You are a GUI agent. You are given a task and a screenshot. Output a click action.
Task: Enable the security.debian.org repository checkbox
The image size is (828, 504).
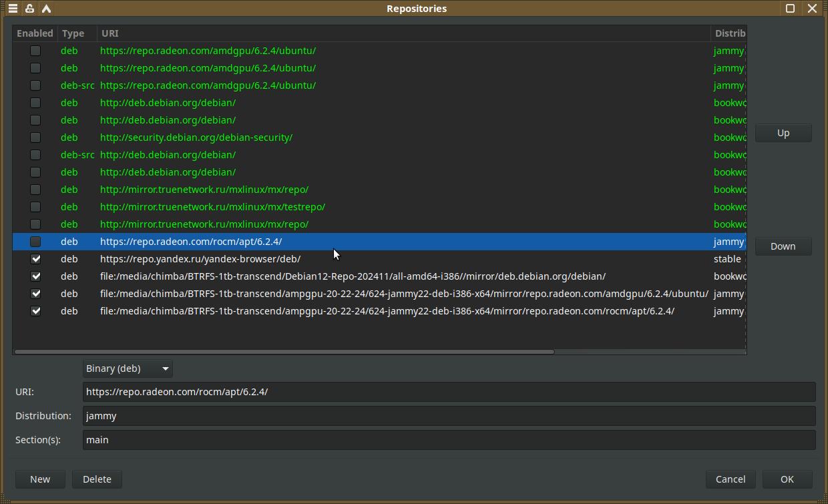tap(35, 138)
